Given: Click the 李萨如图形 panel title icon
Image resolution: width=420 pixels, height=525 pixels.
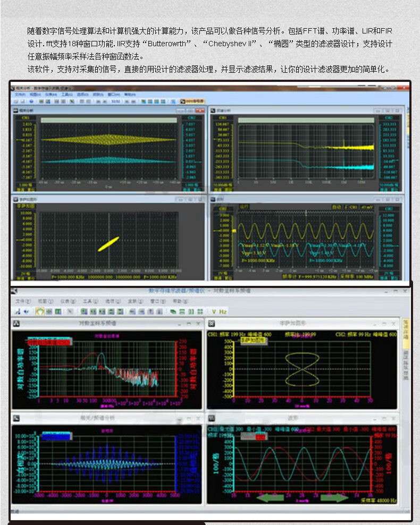Looking at the screenshot, I should point(211,323).
